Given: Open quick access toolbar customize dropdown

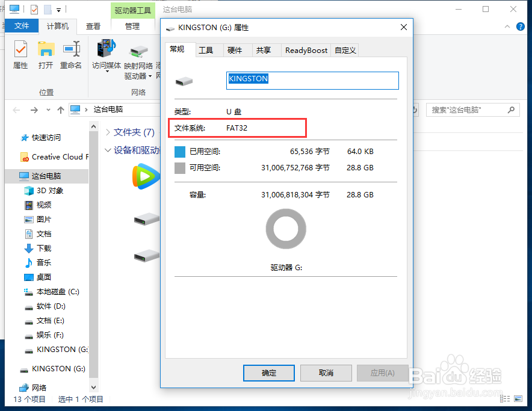Looking at the screenshot, I should coord(59,10).
